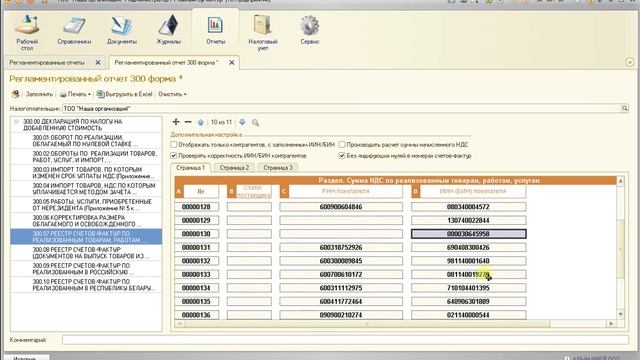Viewport: 640px width, 360px height.
Task: Switch to Регламентированные отчеты tab
Action: [47, 62]
